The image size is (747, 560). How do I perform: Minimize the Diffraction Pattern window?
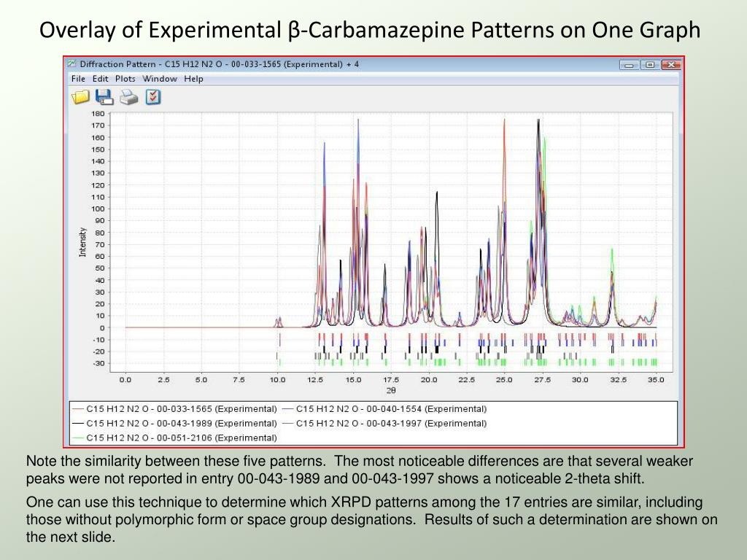[629, 65]
